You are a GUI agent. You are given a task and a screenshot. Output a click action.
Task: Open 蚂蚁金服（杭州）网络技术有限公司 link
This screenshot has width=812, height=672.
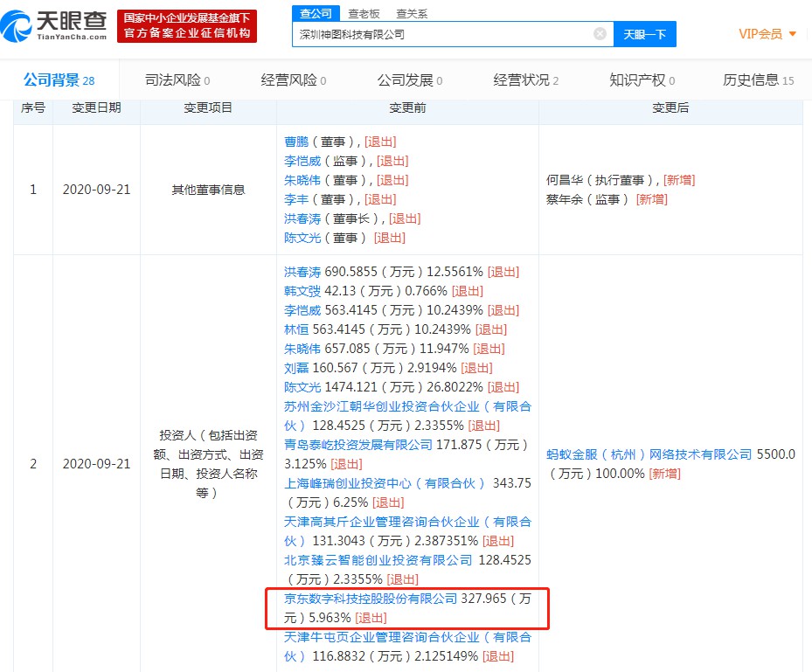tap(649, 454)
